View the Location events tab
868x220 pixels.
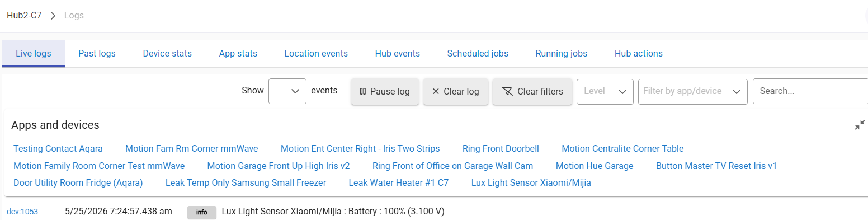316,54
